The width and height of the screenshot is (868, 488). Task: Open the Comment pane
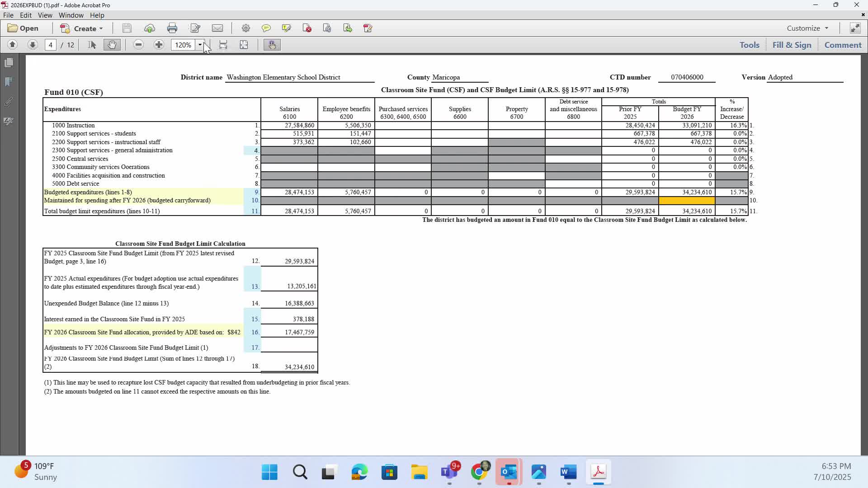(843, 45)
